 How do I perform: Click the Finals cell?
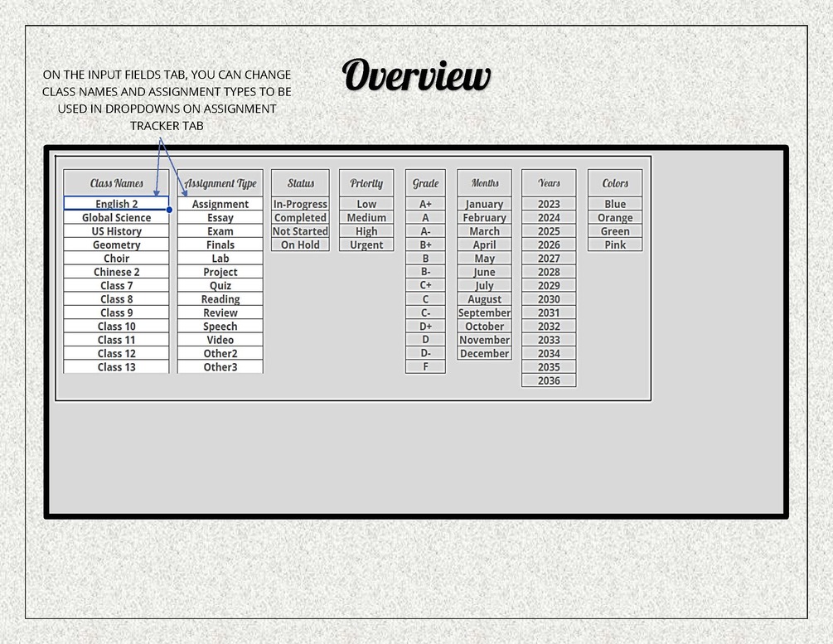(220, 245)
